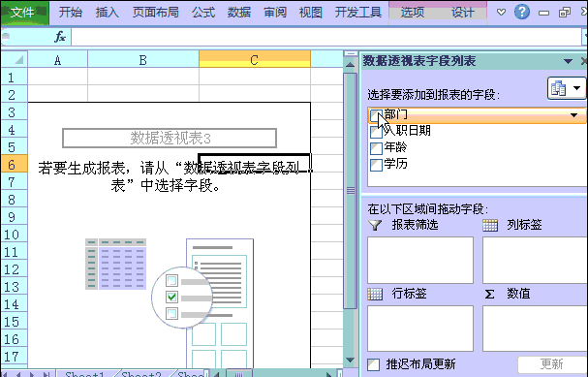The image size is (588, 377).
Task: Switch to the Sheet2 worksheet tab
Action: click(x=141, y=374)
